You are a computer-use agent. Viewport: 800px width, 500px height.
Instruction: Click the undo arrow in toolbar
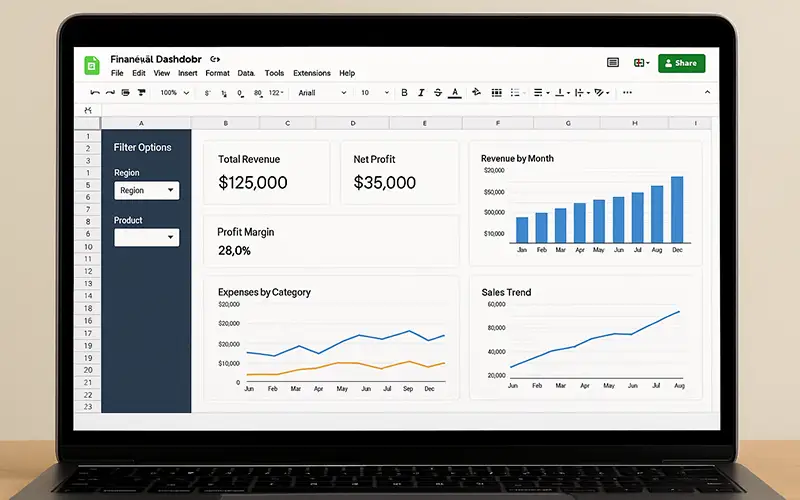tap(94, 93)
